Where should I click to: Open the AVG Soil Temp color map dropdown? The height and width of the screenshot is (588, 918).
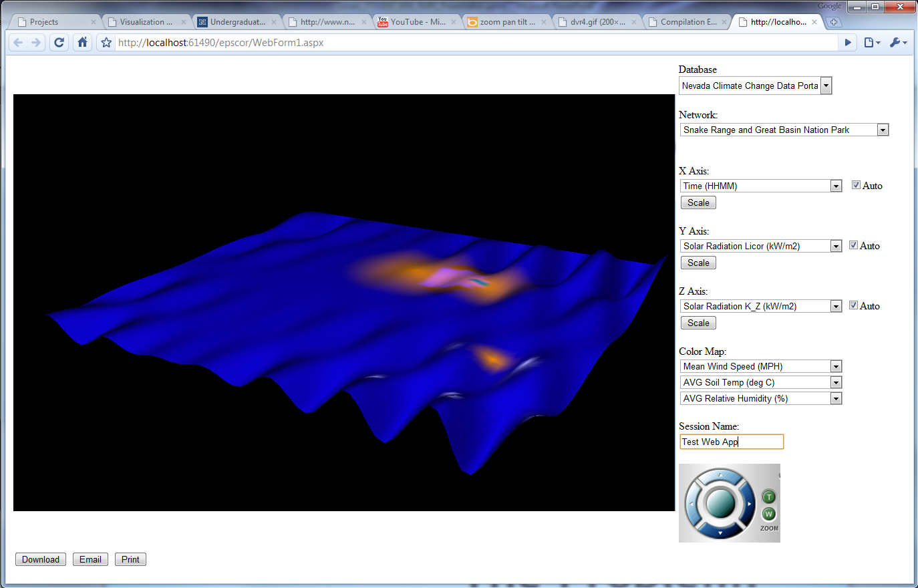click(x=761, y=382)
